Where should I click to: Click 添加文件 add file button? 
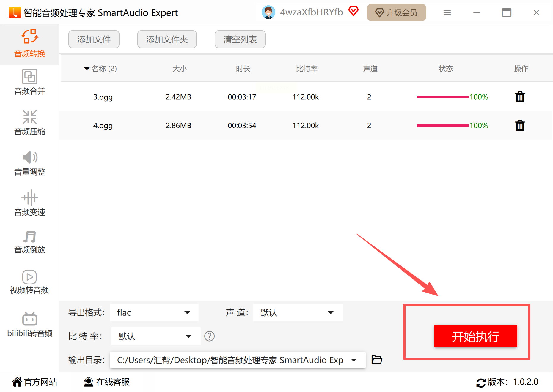tap(94, 39)
